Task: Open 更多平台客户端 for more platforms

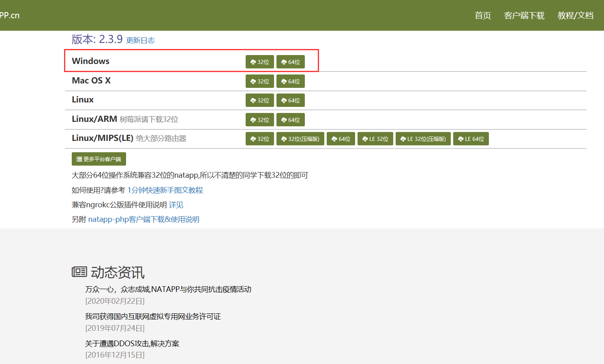Action: [99, 159]
